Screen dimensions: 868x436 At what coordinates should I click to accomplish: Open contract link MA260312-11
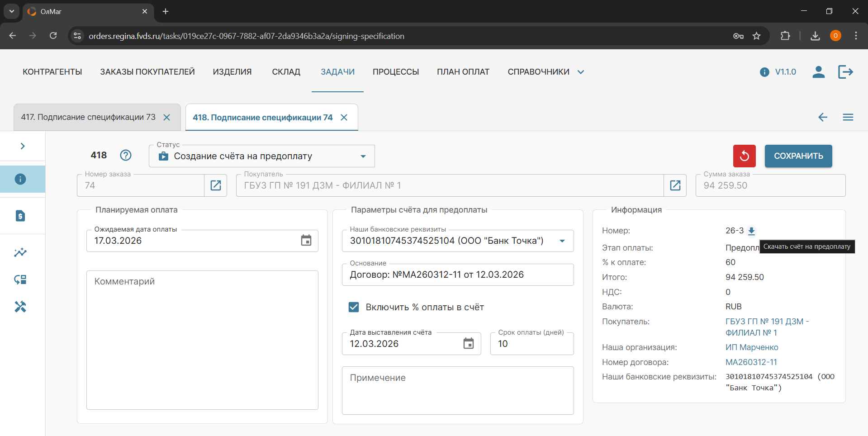tap(751, 362)
